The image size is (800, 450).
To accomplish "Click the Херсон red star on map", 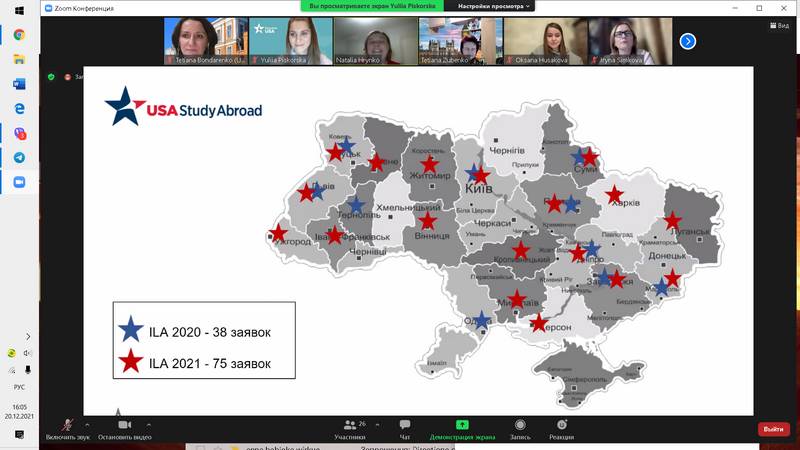I will (539, 322).
